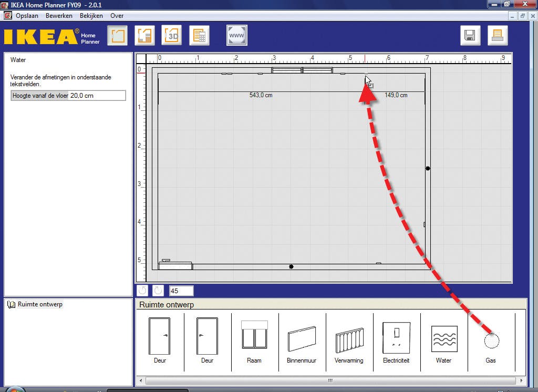Click the catalog scrollbar left arrow
The width and height of the screenshot is (538, 392).
[141, 380]
